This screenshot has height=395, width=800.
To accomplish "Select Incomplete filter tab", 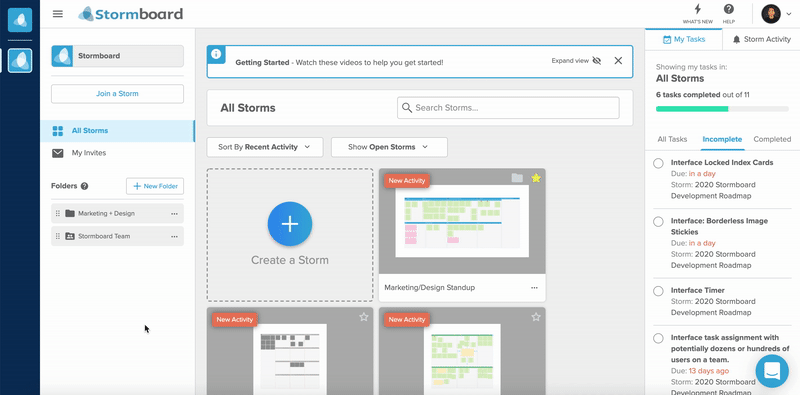I will (722, 139).
